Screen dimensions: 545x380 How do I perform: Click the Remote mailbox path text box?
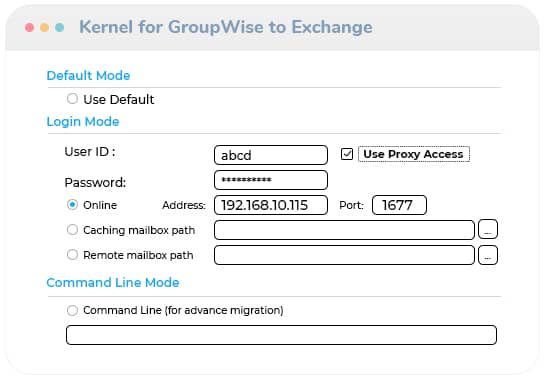coord(344,255)
